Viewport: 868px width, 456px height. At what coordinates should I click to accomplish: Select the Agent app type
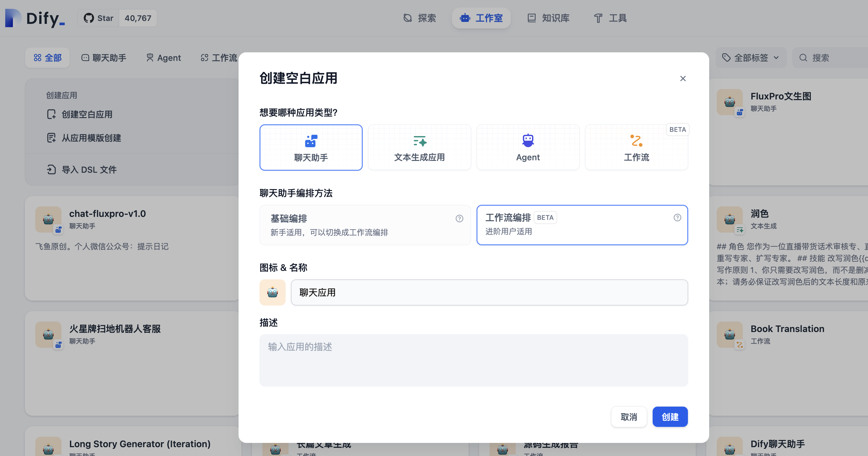528,148
